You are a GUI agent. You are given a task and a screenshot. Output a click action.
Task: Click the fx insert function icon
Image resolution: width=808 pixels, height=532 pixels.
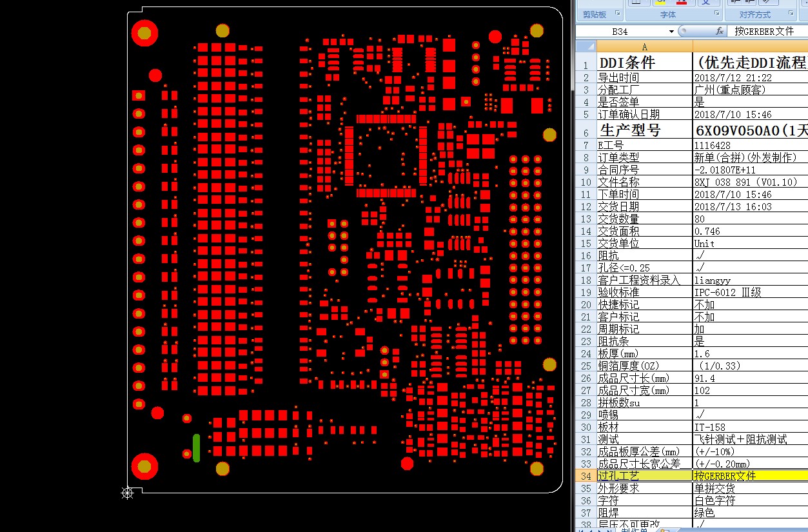(720, 31)
